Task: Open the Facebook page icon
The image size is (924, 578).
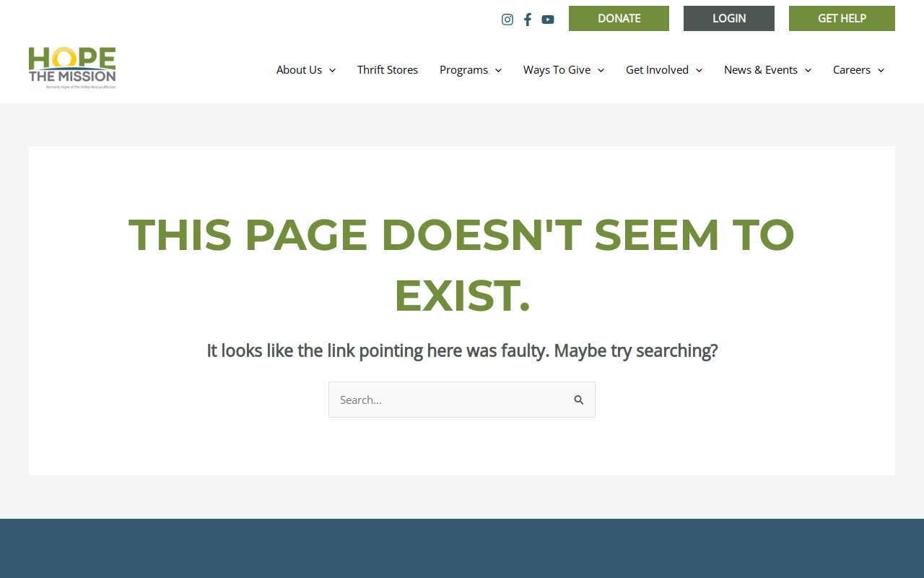Action: tap(528, 20)
